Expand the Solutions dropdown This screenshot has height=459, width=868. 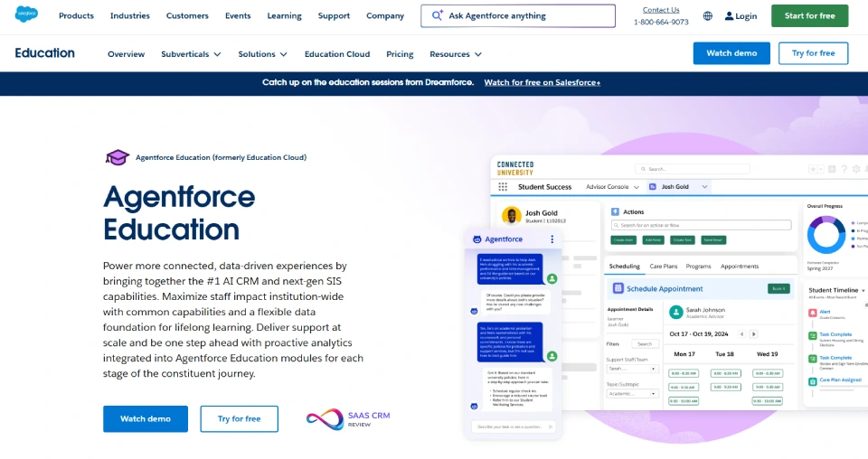[262, 54]
